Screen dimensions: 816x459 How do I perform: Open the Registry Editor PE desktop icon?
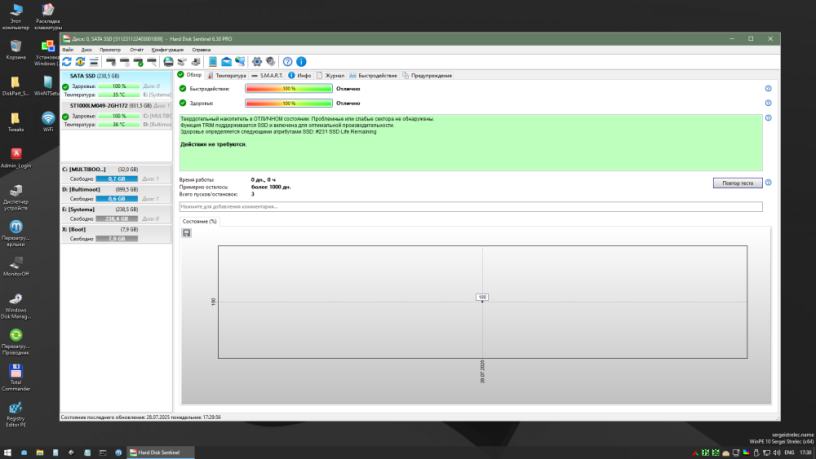(x=16, y=414)
